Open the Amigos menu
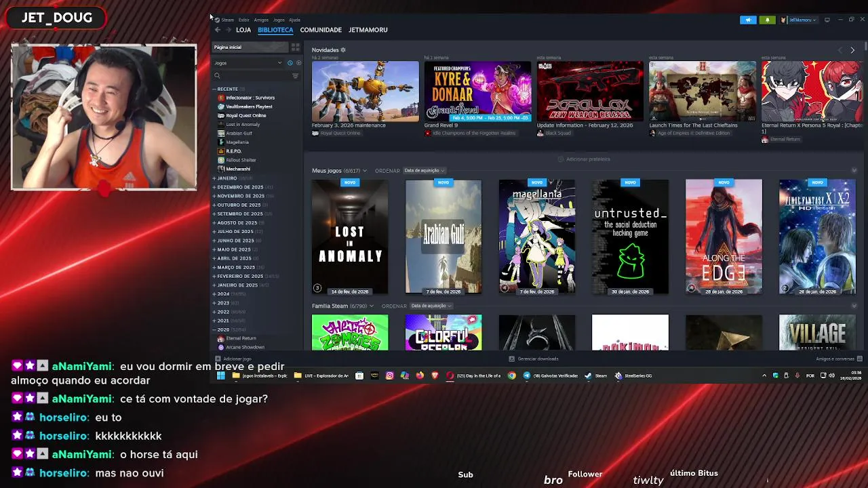The image size is (868, 488). [x=261, y=20]
